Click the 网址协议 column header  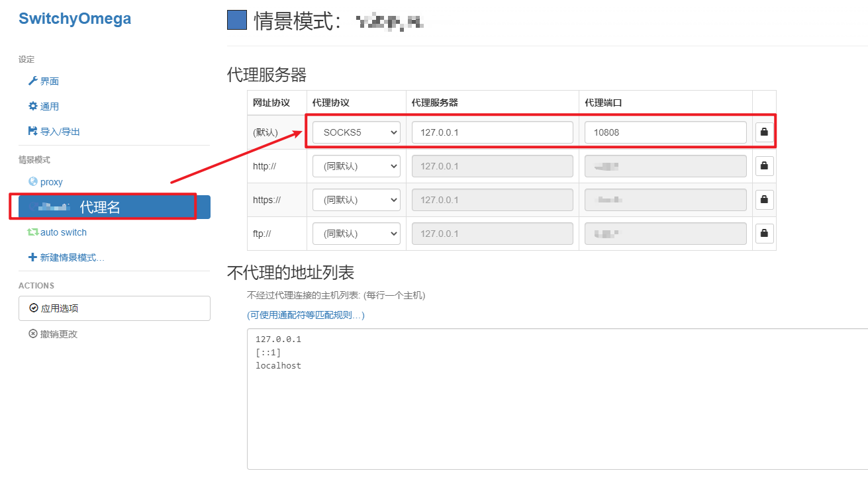point(271,103)
